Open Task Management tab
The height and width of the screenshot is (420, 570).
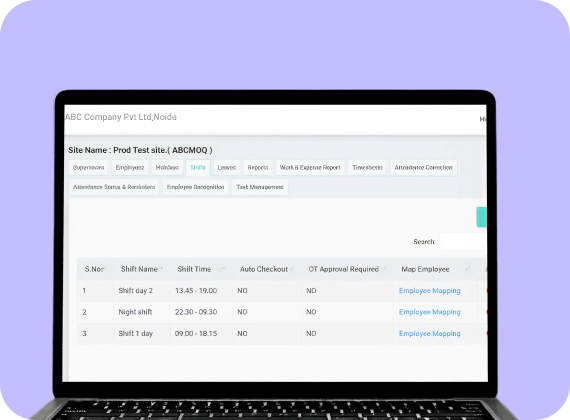click(260, 187)
